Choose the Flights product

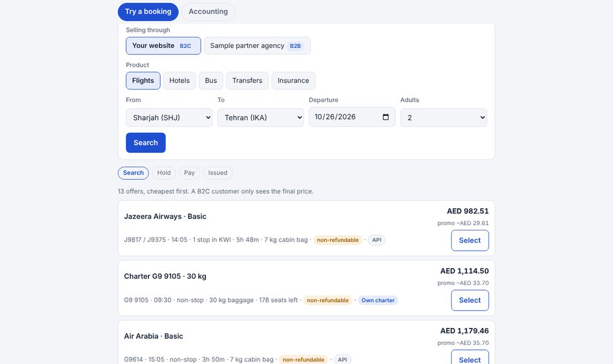pyautogui.click(x=143, y=80)
